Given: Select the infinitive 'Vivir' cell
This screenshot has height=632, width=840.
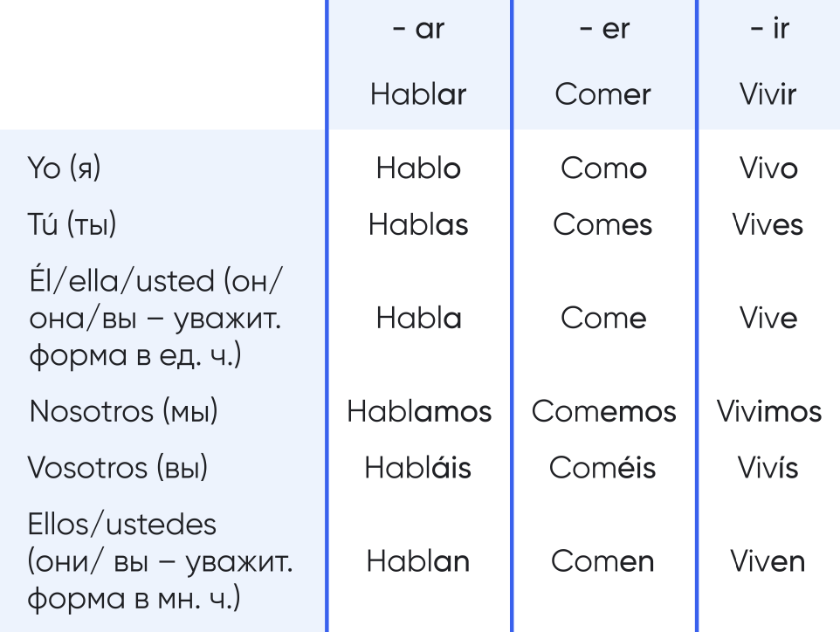Looking at the screenshot, I should [x=768, y=94].
